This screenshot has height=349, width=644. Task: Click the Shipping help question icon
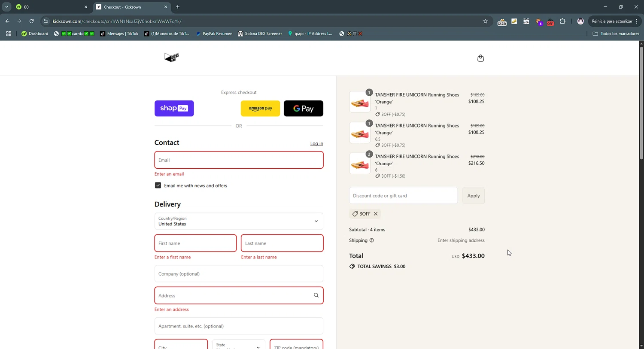[x=372, y=240]
